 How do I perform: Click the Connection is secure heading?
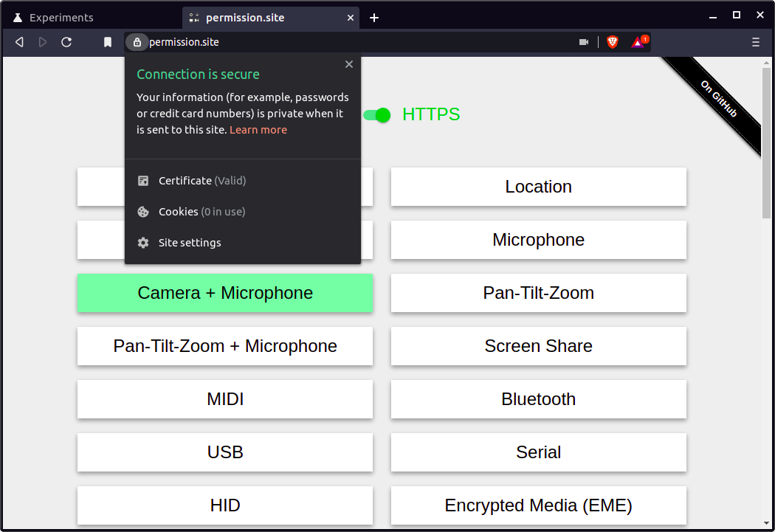pyautogui.click(x=198, y=74)
